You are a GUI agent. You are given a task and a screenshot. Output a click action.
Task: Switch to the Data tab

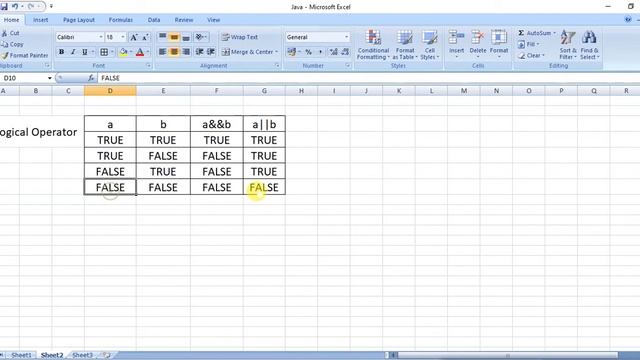coord(154,20)
